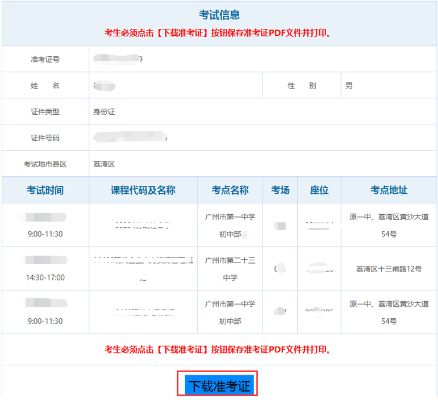Select the 考试时间 column header
The height and width of the screenshot is (400, 438).
point(45,190)
